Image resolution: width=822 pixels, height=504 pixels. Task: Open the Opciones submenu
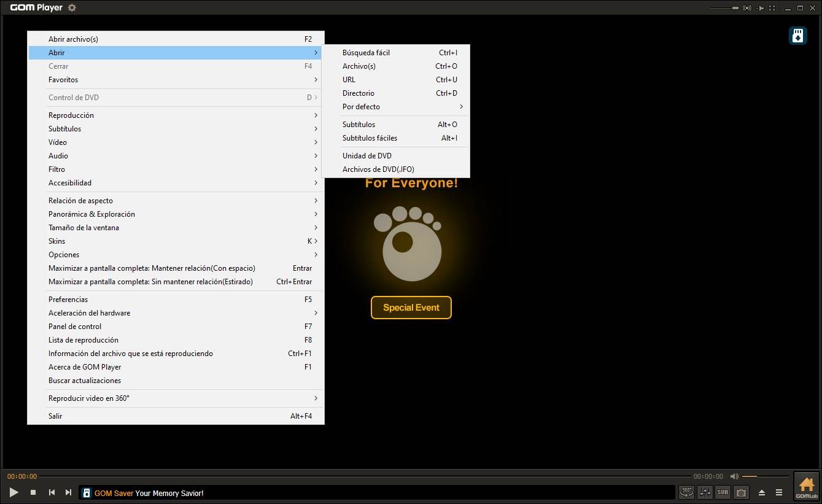(x=176, y=255)
